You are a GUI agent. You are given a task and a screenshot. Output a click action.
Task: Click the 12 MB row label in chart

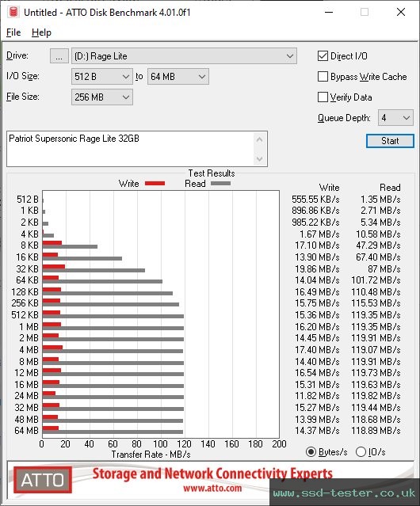coord(26,373)
